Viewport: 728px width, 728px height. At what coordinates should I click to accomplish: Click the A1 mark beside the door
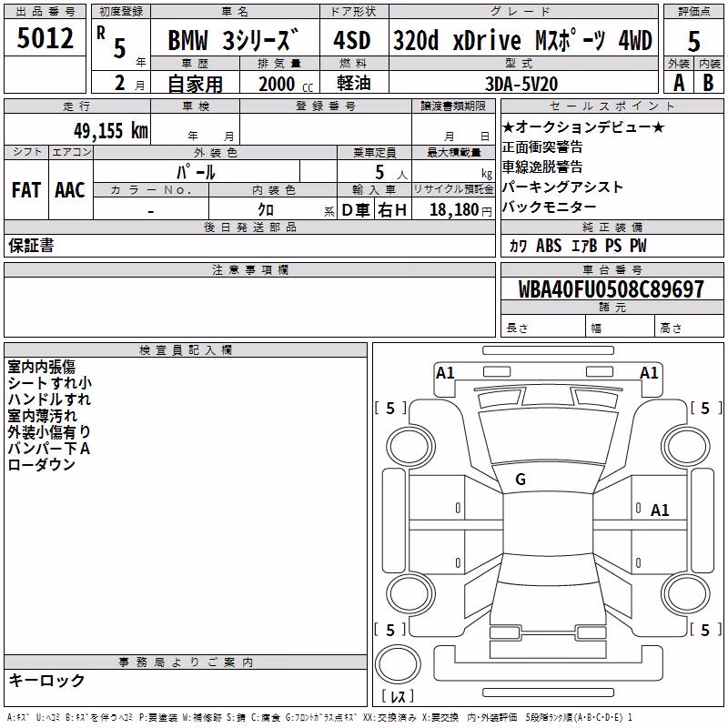tap(660, 511)
